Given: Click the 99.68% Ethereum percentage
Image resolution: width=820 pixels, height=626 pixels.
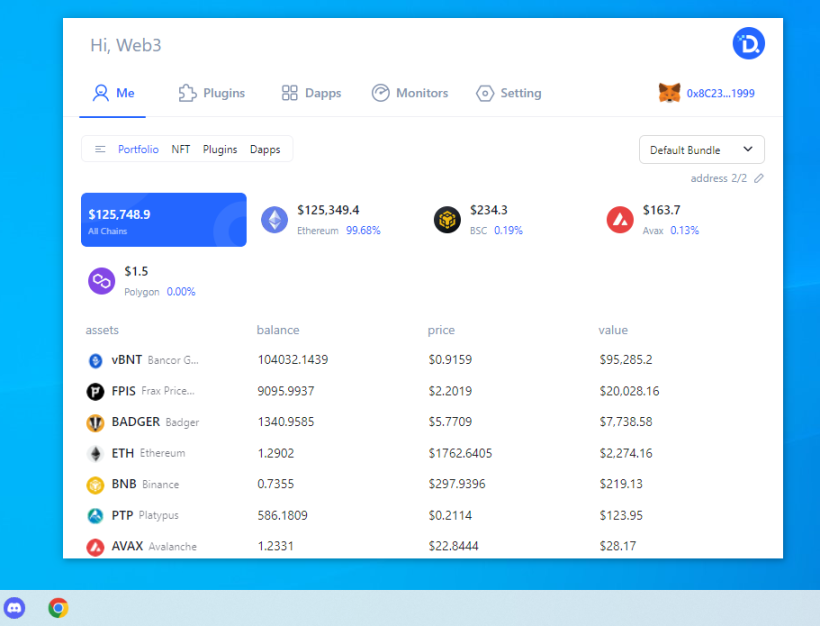Looking at the screenshot, I should click(363, 231).
